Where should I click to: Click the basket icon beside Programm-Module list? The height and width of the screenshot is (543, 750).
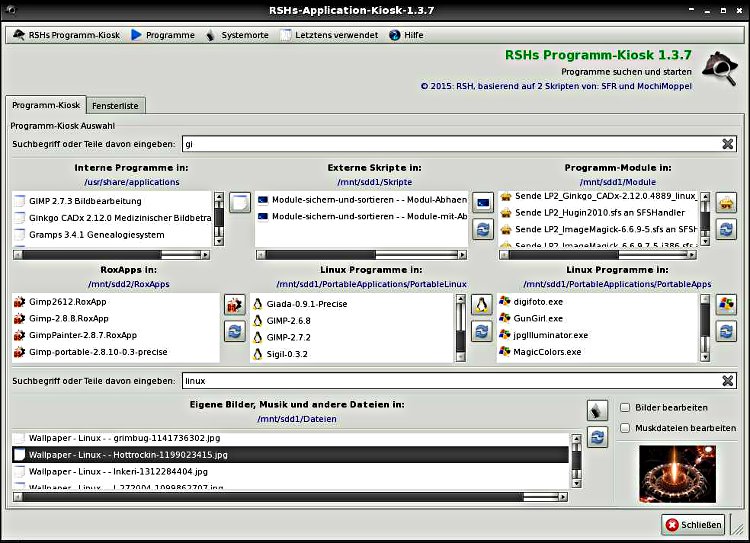click(x=726, y=202)
